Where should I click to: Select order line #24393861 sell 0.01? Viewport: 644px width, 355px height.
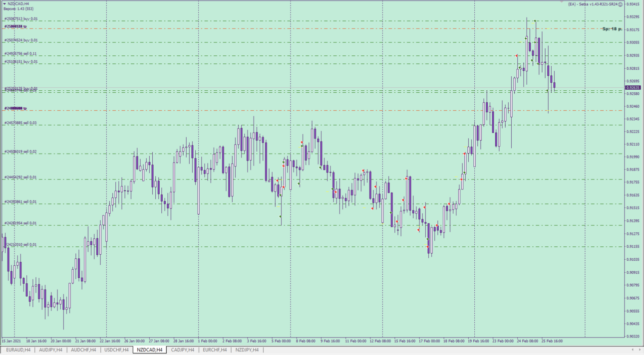tap(20, 202)
